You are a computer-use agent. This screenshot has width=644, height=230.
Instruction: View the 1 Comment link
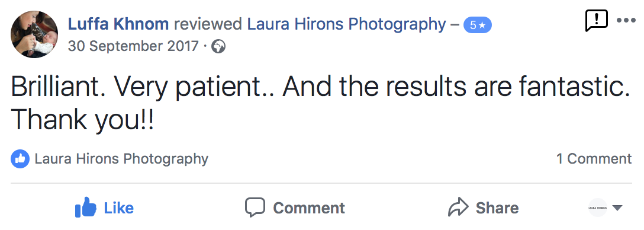[594, 159]
